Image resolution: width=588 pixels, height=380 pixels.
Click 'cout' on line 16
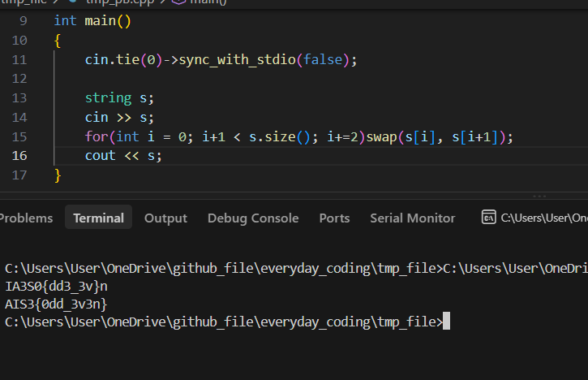click(100, 156)
